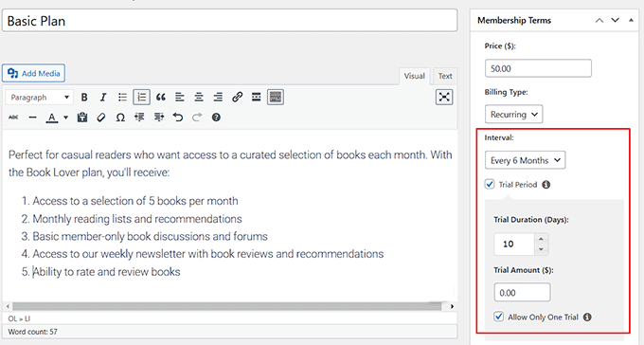Click the 'Word count: 57' status text
The image size is (644, 345).
click(33, 332)
